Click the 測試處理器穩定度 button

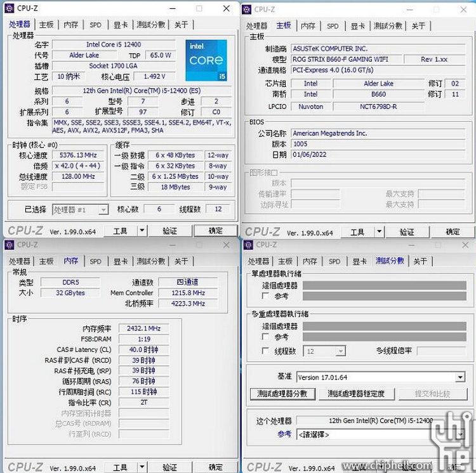pyautogui.click(x=355, y=394)
